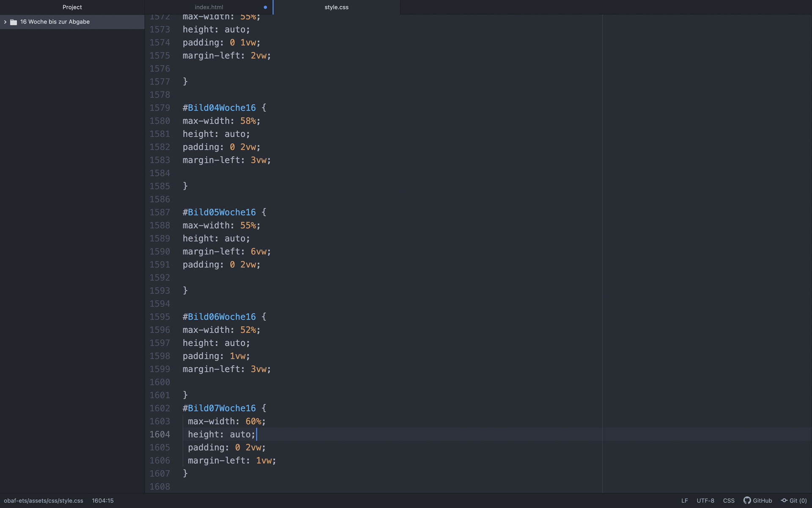
Task: Place cursor on #Bild05Woche16 selector
Action: (219, 212)
